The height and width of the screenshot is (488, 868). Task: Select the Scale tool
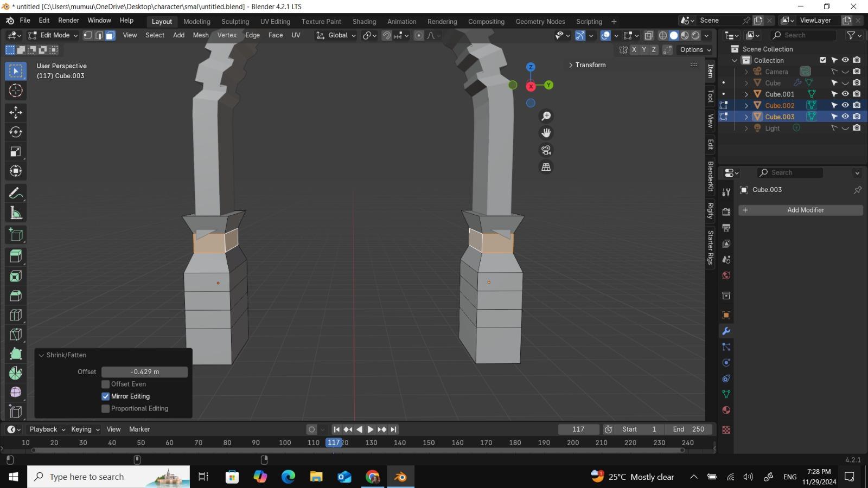coord(16,152)
